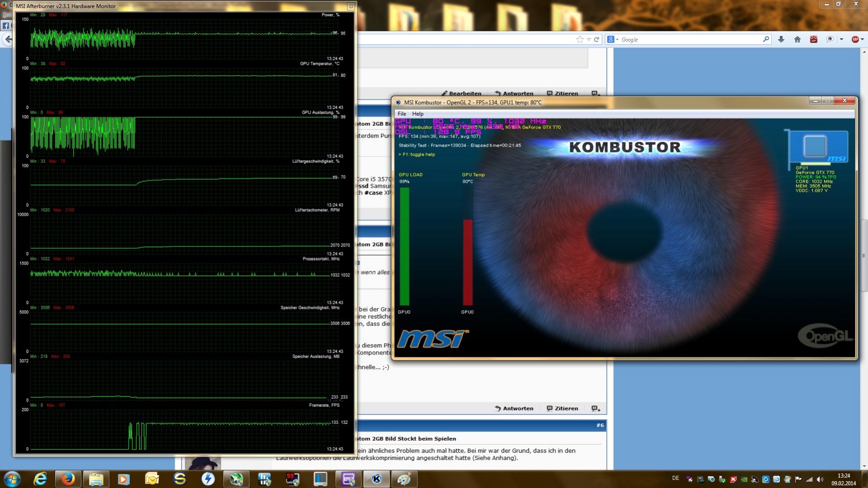
Task: Switch to Firefox in the taskbar
Action: tap(68, 479)
